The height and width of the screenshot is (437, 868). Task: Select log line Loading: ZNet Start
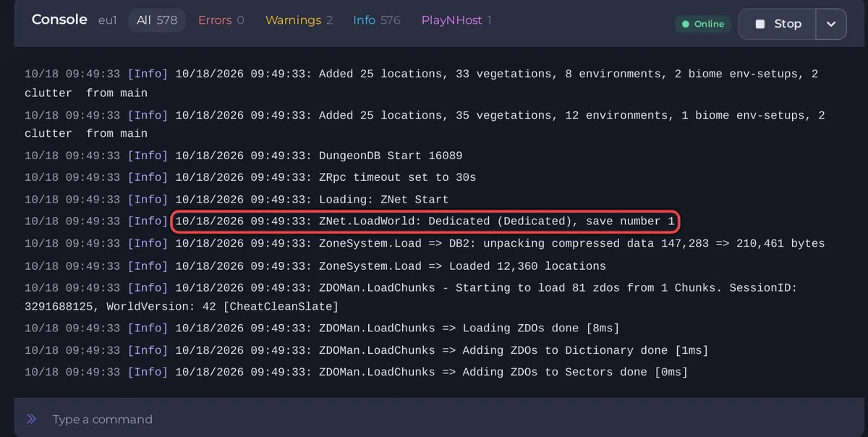point(237,200)
